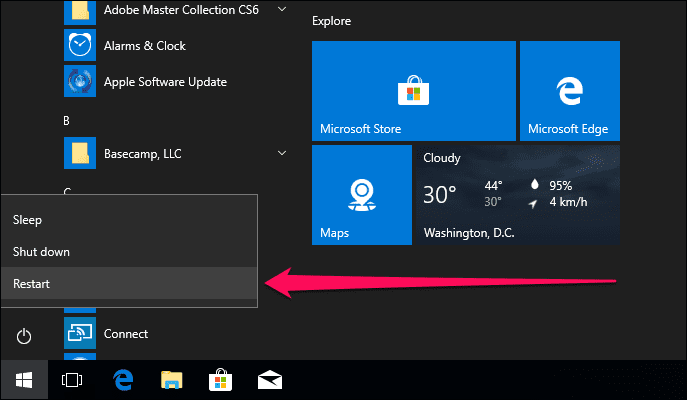Click the Explore group heading
687x400 pixels.
(331, 21)
